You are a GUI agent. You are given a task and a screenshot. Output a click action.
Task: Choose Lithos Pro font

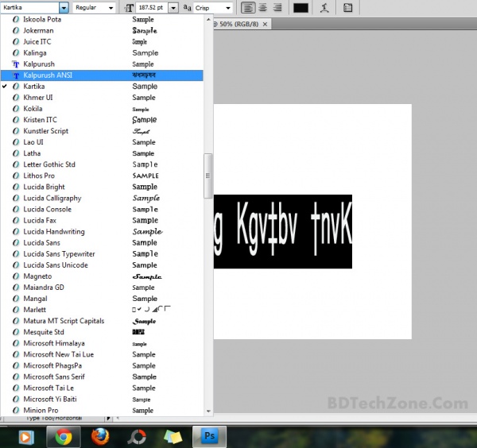click(x=102, y=176)
